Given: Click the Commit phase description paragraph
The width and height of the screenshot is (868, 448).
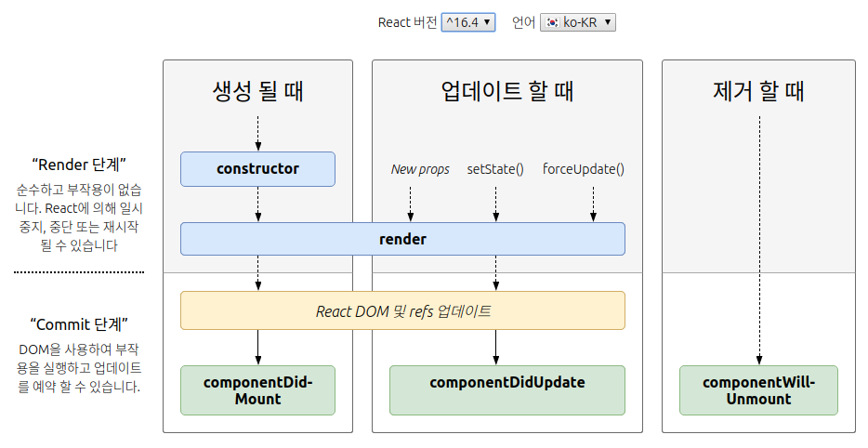Looking at the screenshot, I should [79, 368].
